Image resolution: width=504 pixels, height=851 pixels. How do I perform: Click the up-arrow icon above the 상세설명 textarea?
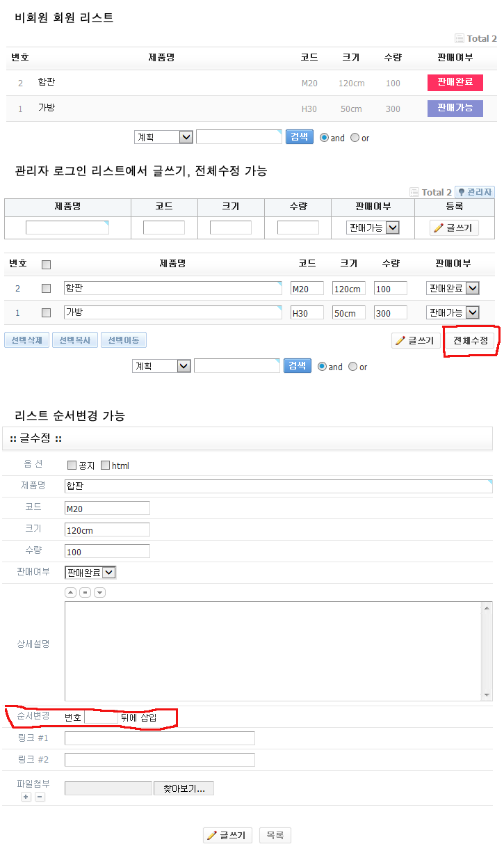(x=70, y=593)
